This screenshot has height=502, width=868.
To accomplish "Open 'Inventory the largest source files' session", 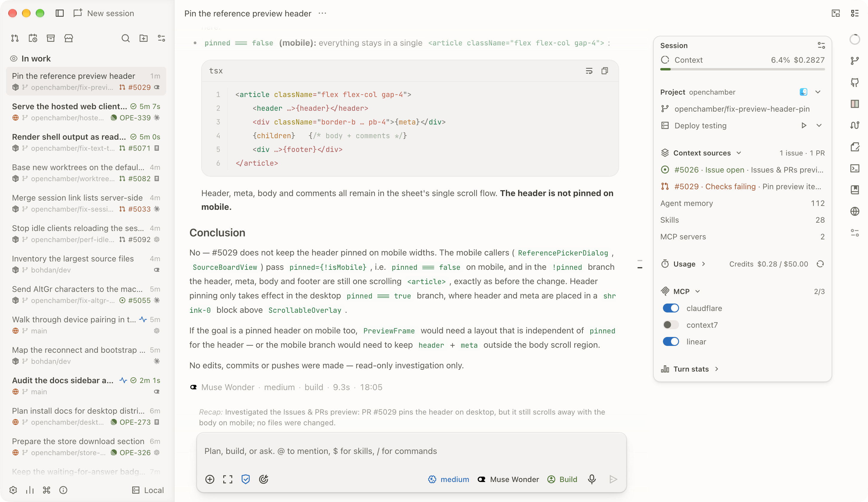I will click(x=86, y=264).
